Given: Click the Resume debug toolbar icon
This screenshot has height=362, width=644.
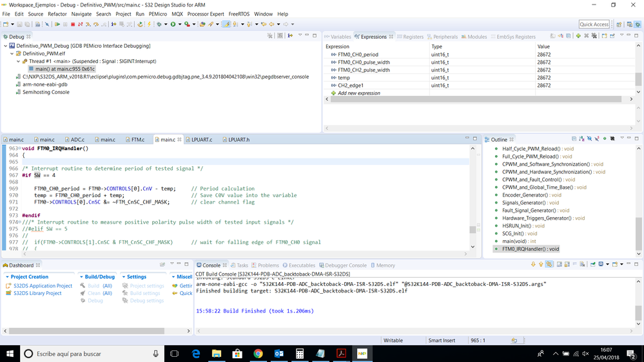Looking at the screenshot, I should [x=57, y=24].
